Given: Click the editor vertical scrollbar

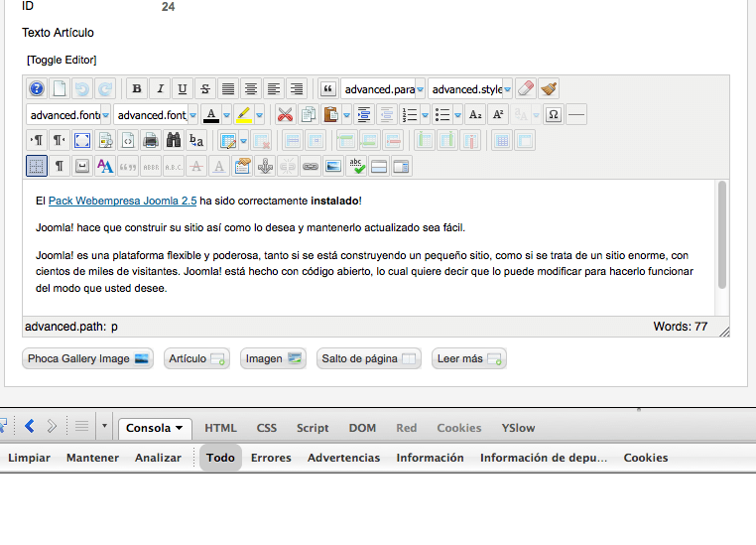Looking at the screenshot, I should pos(721,235).
